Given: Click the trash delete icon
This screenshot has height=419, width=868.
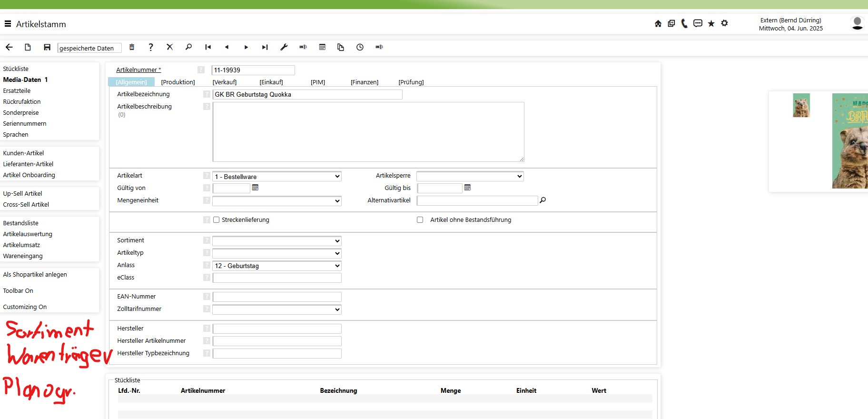Looking at the screenshot, I should [132, 47].
